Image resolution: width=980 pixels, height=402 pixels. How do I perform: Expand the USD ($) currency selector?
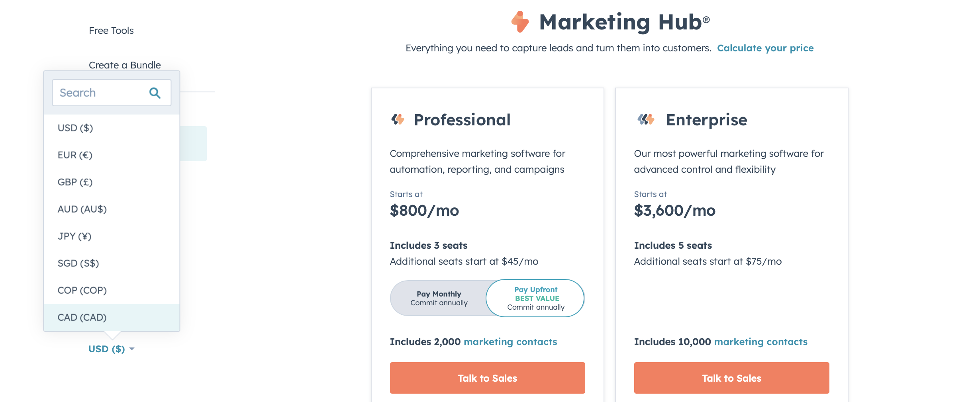click(107, 349)
